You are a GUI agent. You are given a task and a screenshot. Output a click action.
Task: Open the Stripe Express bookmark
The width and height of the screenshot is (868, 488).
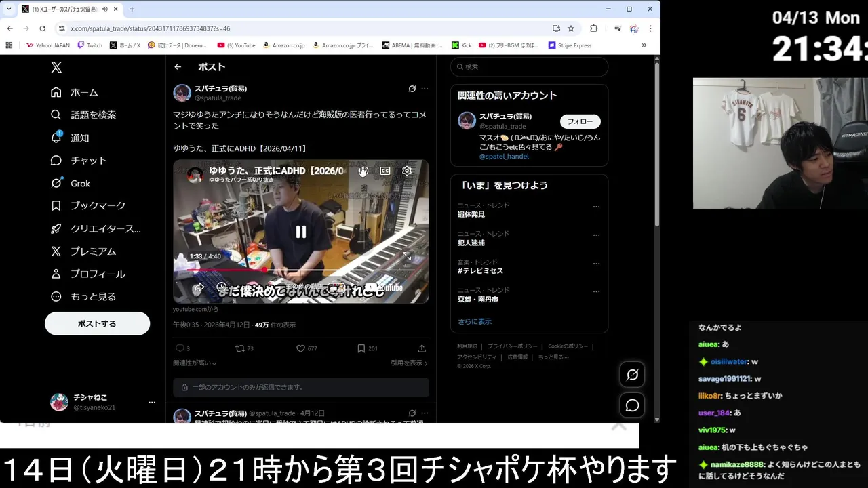click(x=570, y=45)
